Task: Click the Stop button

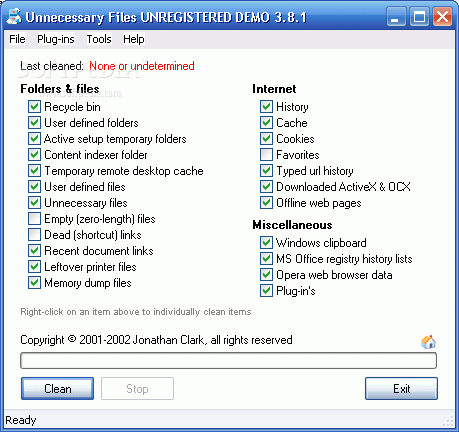Action: (137, 389)
